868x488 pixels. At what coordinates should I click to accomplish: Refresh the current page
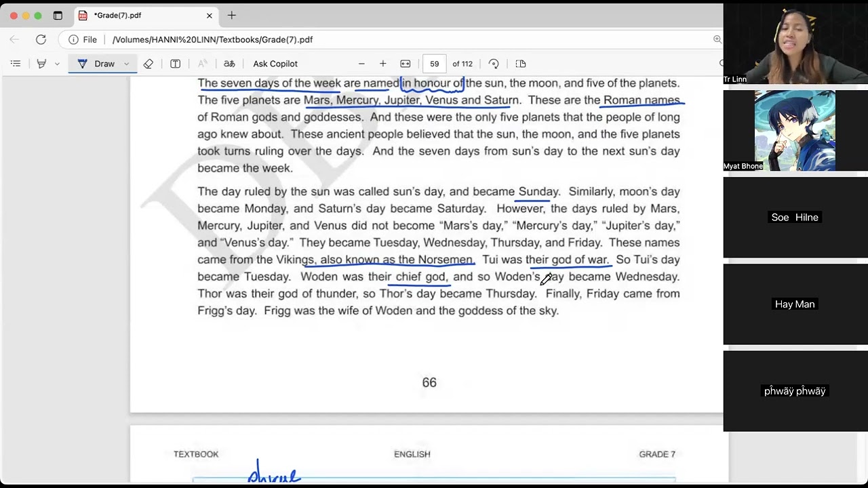tap(41, 39)
